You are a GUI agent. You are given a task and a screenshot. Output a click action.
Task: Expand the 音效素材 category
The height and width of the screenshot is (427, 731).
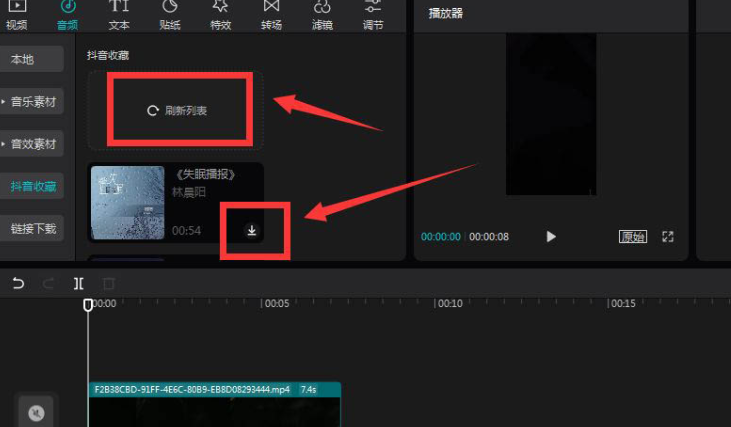(x=33, y=143)
